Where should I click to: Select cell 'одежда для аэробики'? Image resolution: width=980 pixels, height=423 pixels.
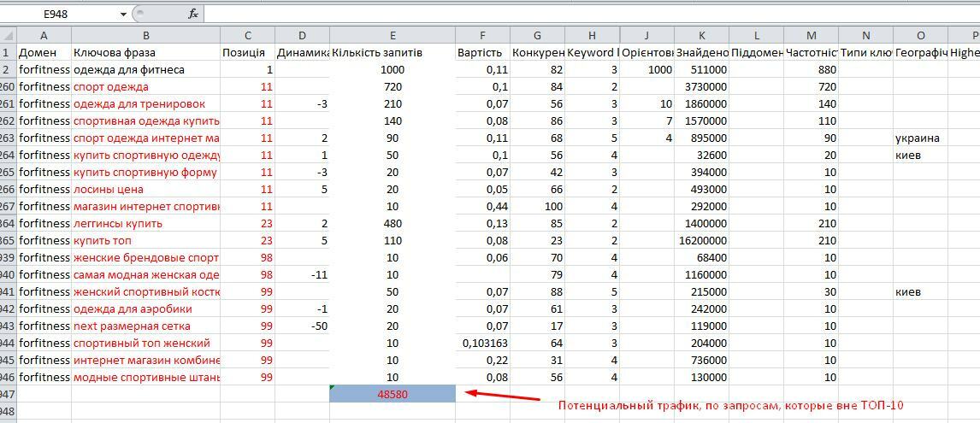145,309
